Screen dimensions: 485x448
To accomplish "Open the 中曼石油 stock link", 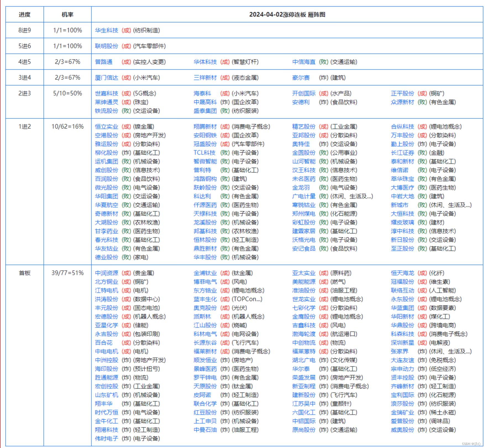I will tap(205, 430).
